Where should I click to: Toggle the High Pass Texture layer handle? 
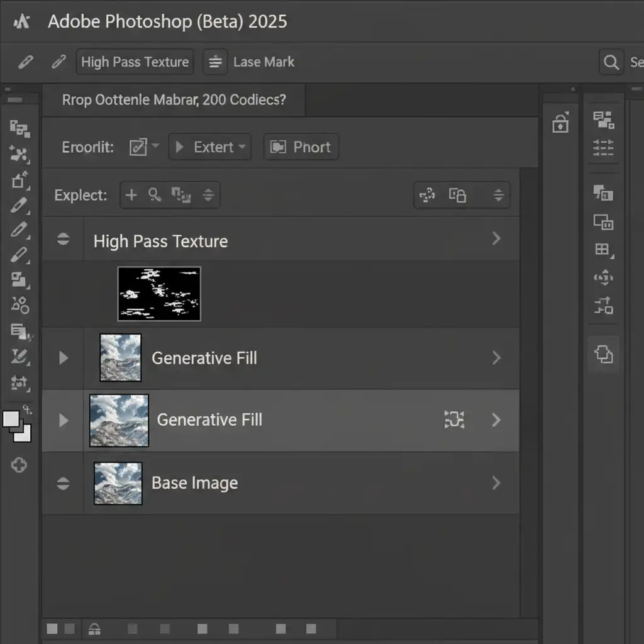point(63,239)
